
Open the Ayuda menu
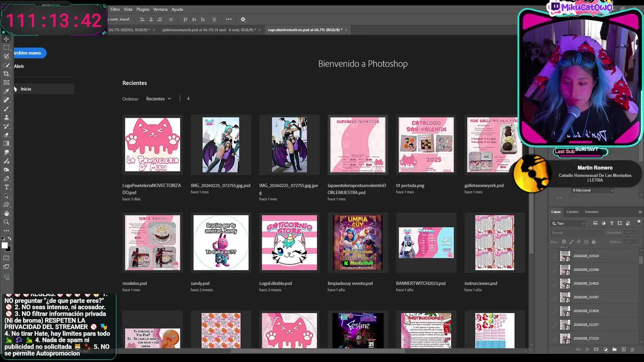point(177,9)
